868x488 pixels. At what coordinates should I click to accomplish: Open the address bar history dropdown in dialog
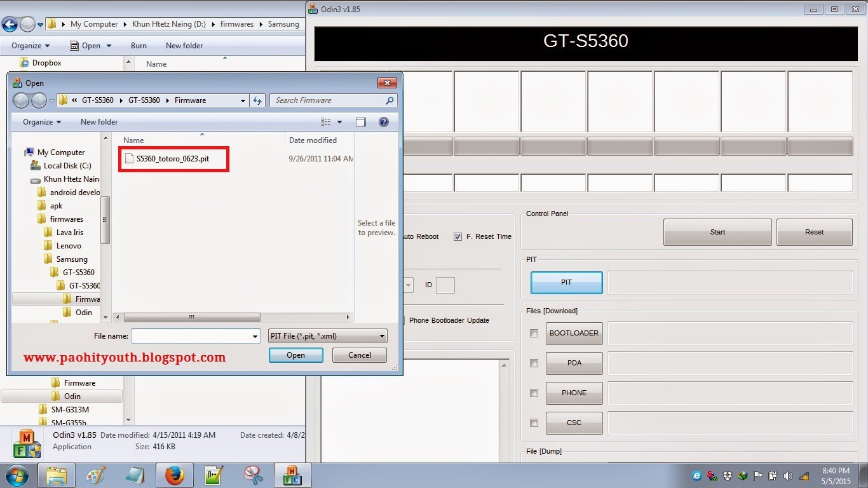[243, 100]
